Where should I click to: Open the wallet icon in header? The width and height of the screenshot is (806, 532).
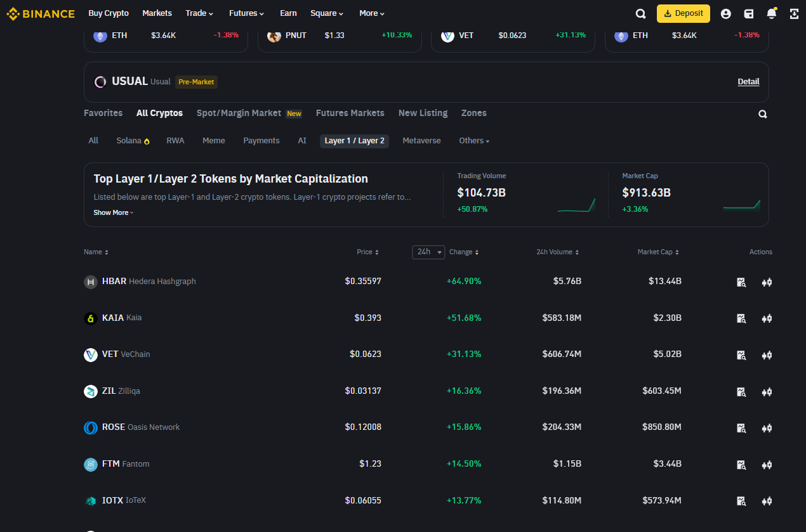(749, 13)
